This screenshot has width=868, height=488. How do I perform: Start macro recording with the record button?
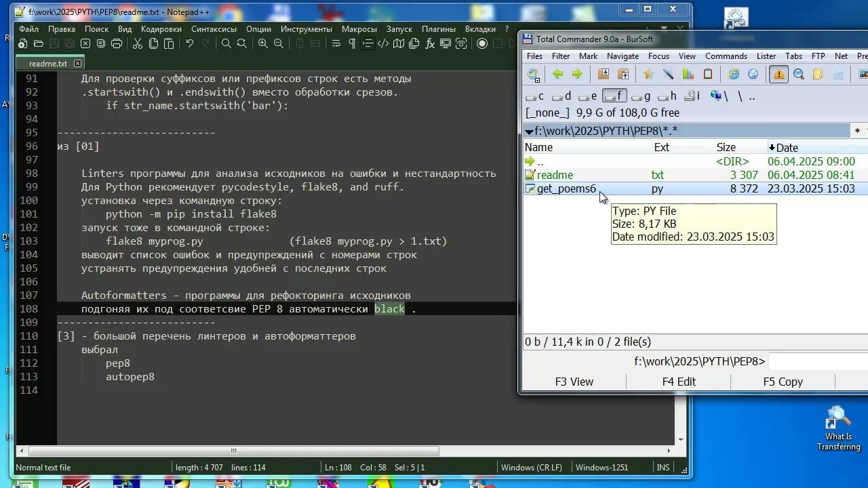coord(482,43)
